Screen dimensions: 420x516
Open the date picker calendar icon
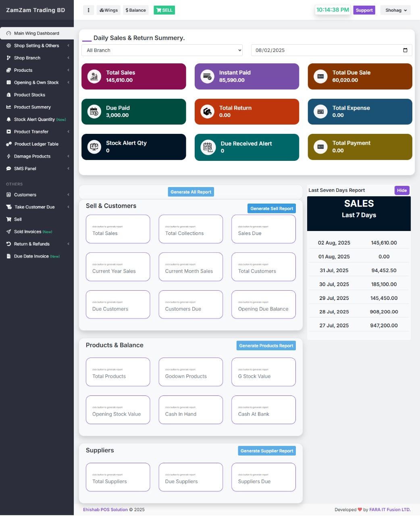(405, 50)
